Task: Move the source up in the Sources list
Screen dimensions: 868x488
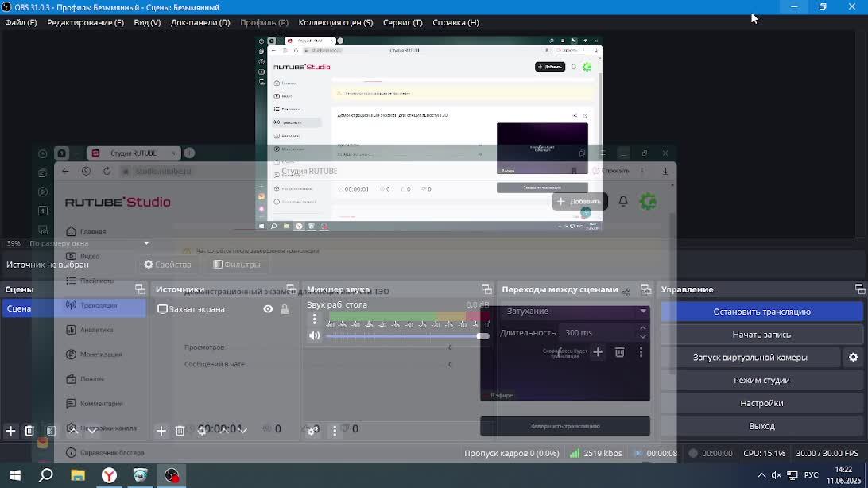Action: 223,431
